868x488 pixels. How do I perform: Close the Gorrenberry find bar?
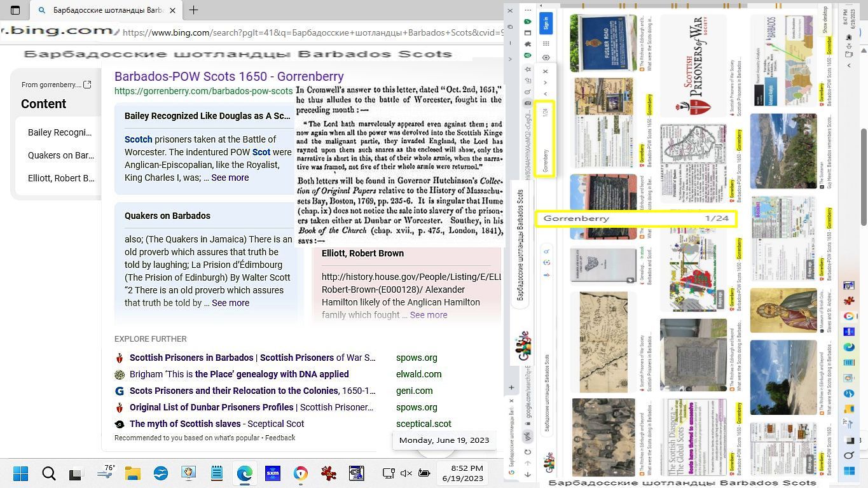click(x=545, y=71)
